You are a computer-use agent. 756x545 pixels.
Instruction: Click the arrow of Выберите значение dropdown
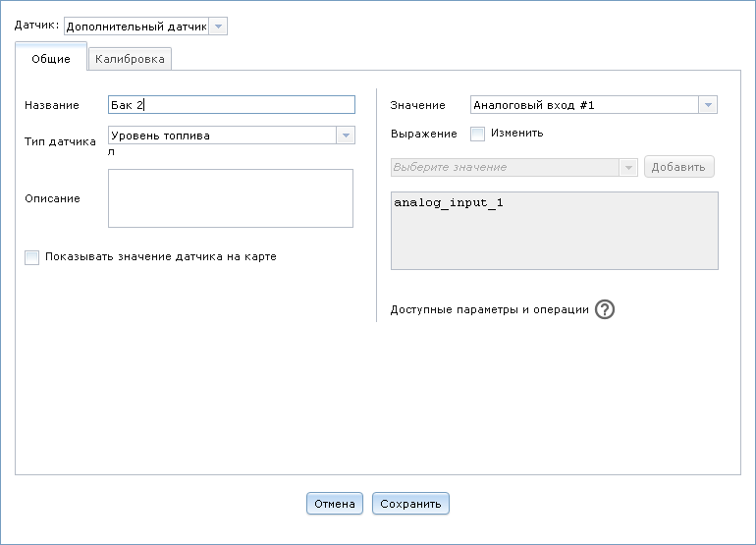[628, 167]
